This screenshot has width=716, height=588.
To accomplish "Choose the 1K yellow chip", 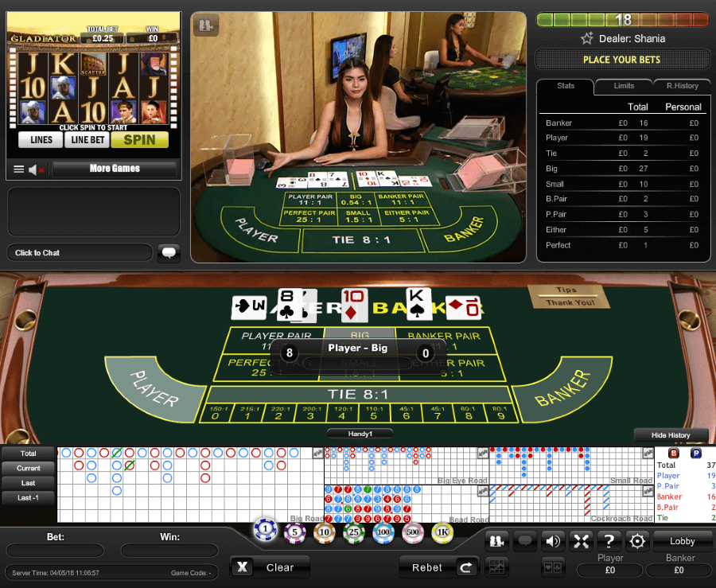I will (x=442, y=532).
